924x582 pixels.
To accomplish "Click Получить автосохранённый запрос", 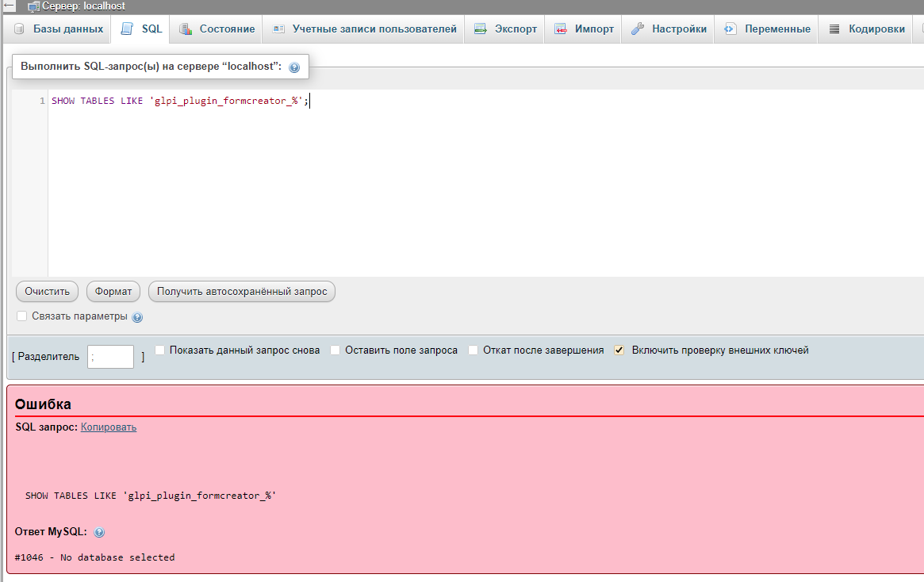I will click(243, 291).
